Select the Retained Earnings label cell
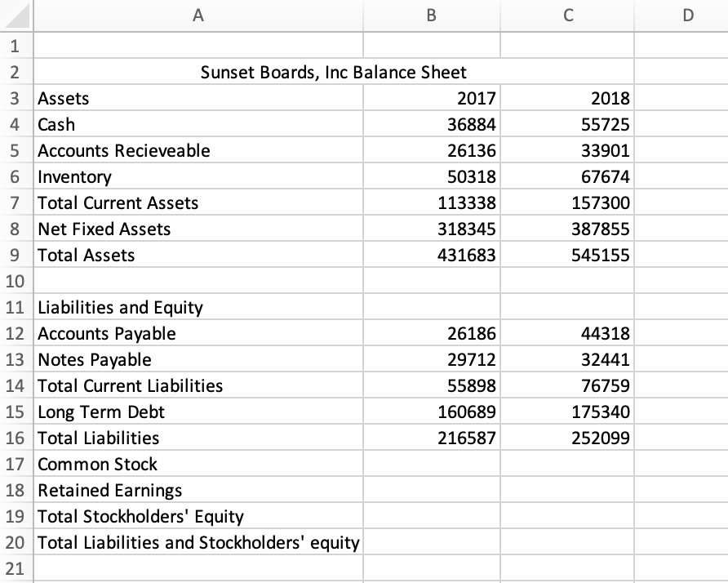Viewport: 728px width, 583px height. [x=122, y=490]
